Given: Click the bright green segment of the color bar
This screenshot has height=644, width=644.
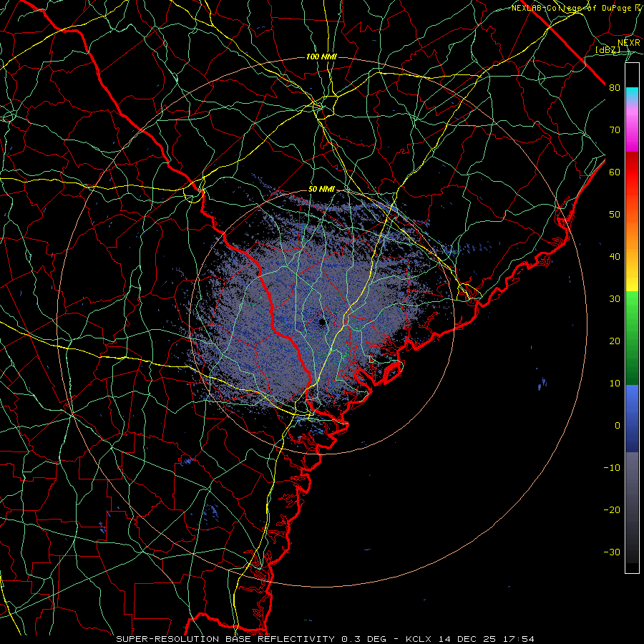Looking at the screenshot, I should [x=632, y=304].
